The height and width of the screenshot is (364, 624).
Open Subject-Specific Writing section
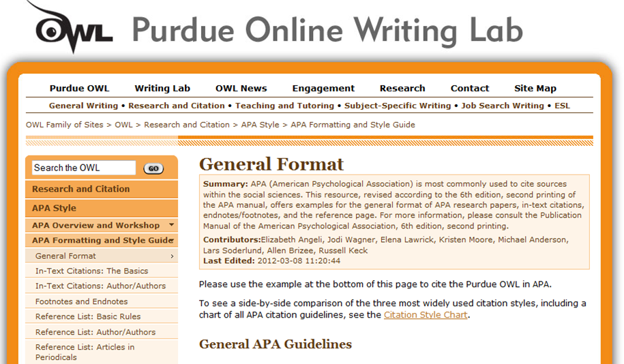pyautogui.click(x=398, y=106)
